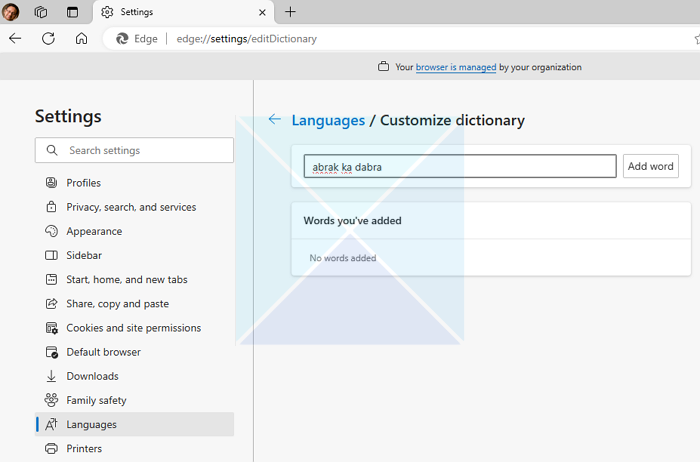Refresh the page with reload icon
This screenshot has width=700, height=462.
coord(48,39)
